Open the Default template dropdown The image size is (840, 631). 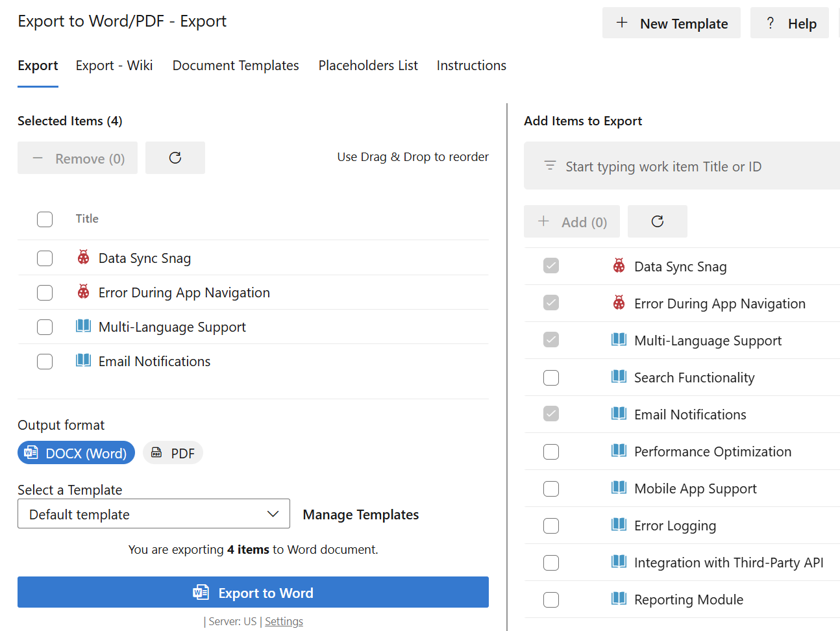pos(154,513)
